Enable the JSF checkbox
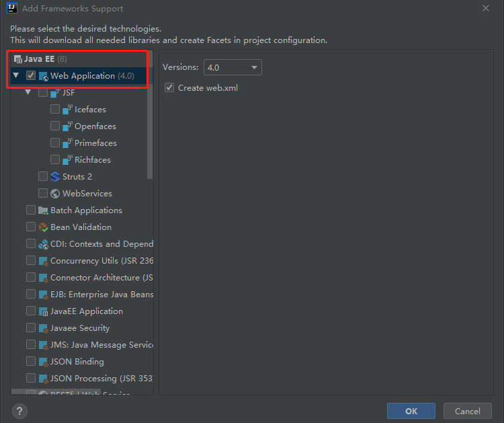The width and height of the screenshot is (504, 423). (x=43, y=92)
